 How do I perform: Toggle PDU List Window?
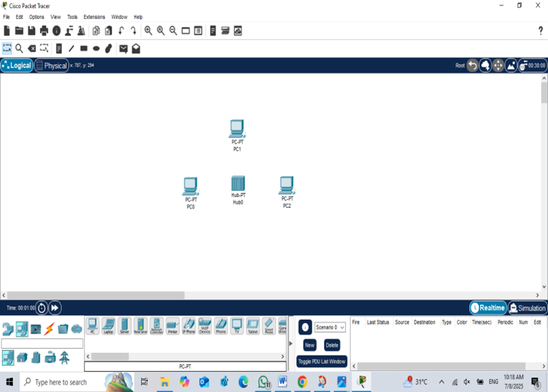pyautogui.click(x=322, y=361)
